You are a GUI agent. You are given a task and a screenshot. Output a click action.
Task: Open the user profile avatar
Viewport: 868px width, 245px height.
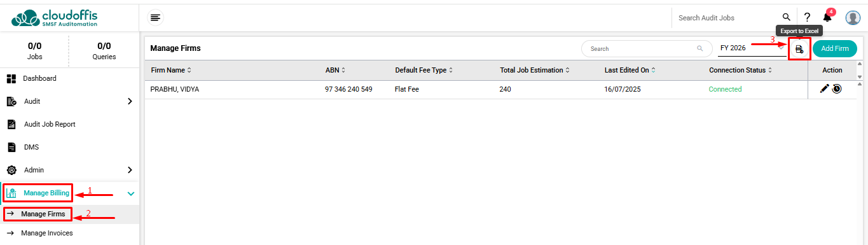pyautogui.click(x=853, y=18)
